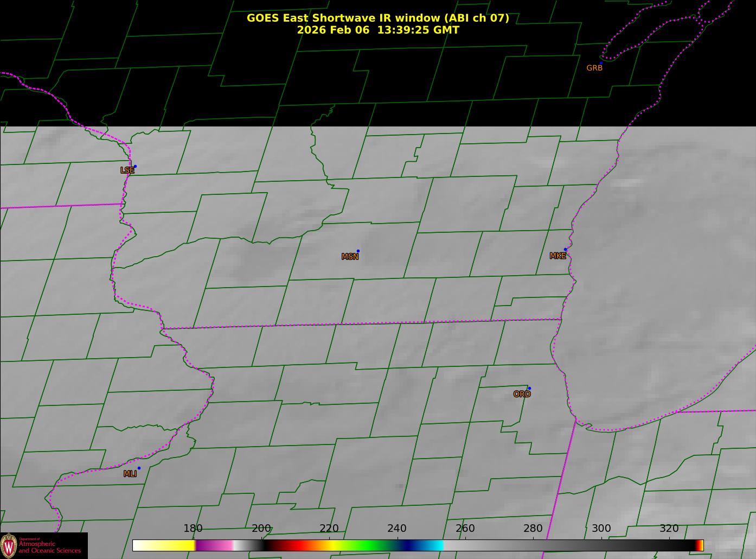756x559 pixels.
Task: Click the blue station dot at GRB
Action: (x=601, y=63)
